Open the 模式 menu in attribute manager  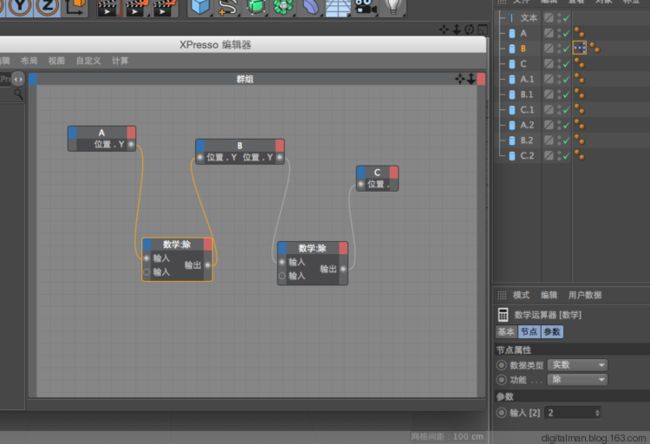pos(521,295)
